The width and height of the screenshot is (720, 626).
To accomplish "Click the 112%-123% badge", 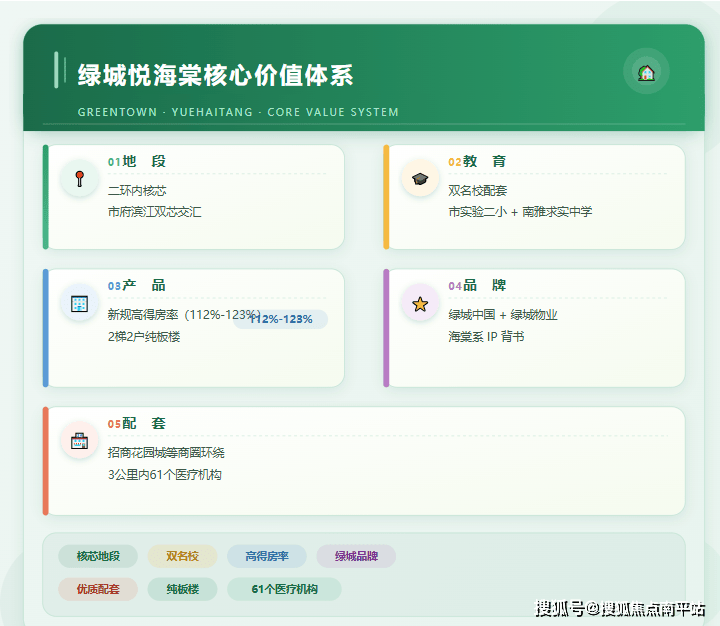I will 281,319.
